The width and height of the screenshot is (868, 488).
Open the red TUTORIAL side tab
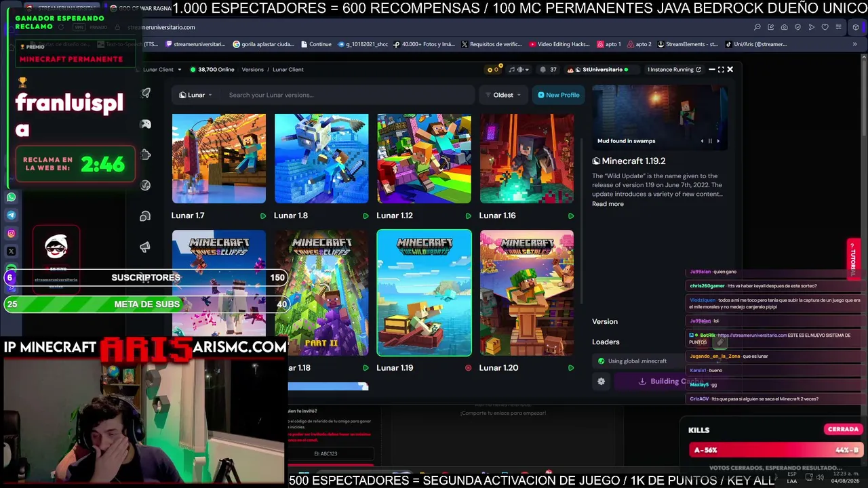click(x=854, y=258)
